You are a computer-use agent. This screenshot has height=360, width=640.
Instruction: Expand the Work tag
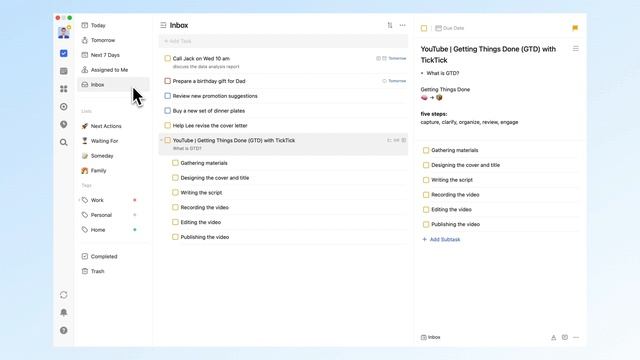click(79, 200)
